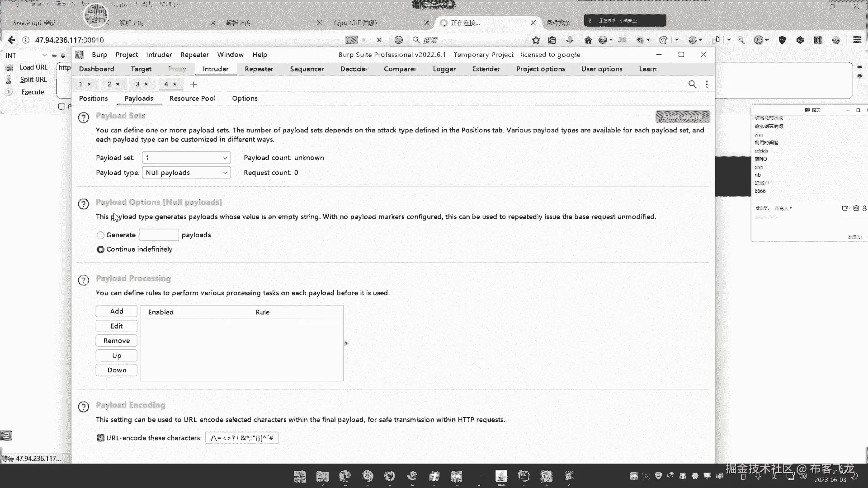Viewport: 868px width, 488px height.
Task: Toggle URL-encode these characters checkbox
Action: click(x=101, y=438)
